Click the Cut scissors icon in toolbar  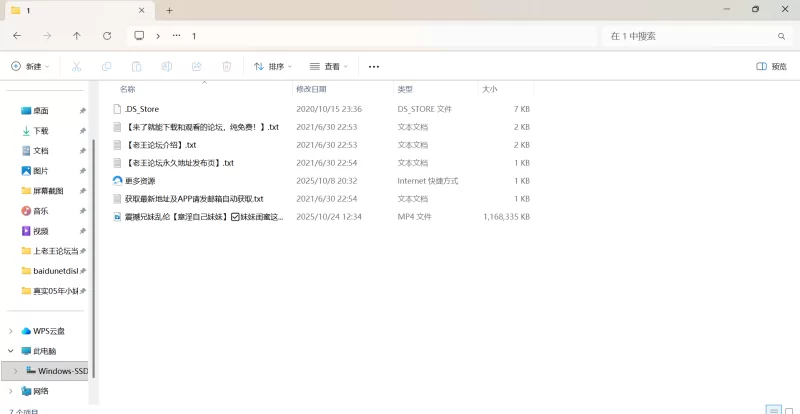(x=76, y=67)
